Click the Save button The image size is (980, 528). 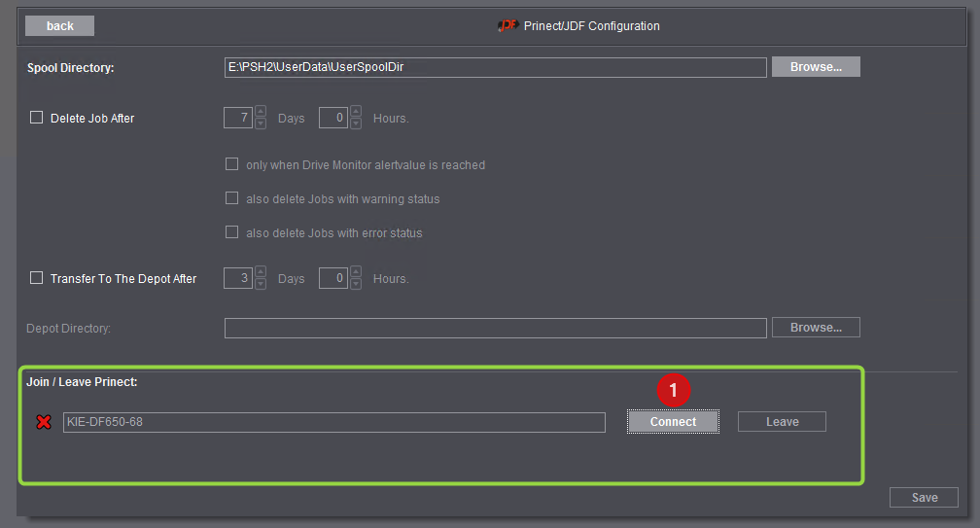(924, 497)
